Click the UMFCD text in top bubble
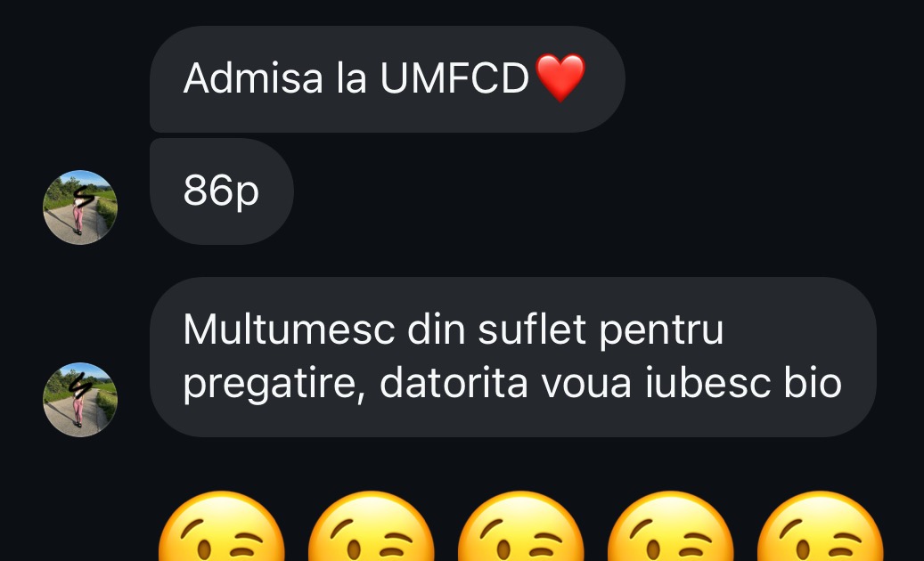 click(x=454, y=77)
